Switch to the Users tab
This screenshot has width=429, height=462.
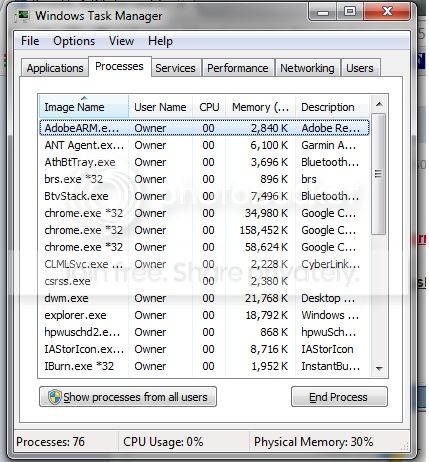point(360,68)
